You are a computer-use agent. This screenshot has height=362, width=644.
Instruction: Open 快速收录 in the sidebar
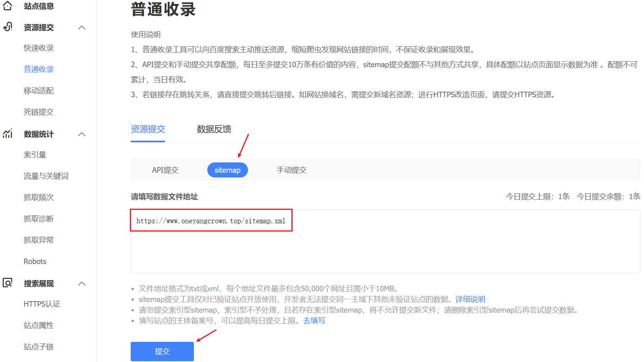click(39, 48)
